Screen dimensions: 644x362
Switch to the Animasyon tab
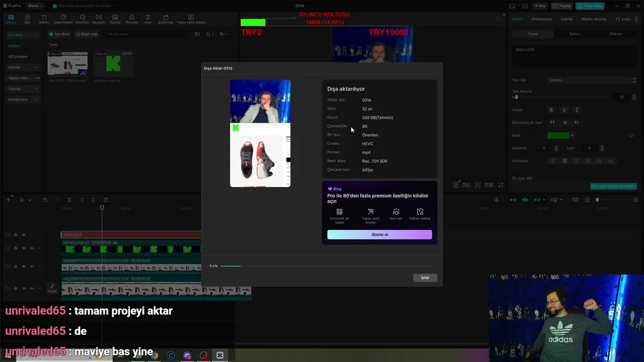[542, 19]
